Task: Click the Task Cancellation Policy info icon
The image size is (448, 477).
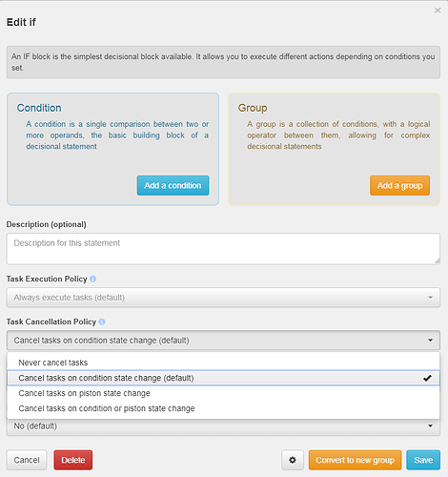Action: 102,321
